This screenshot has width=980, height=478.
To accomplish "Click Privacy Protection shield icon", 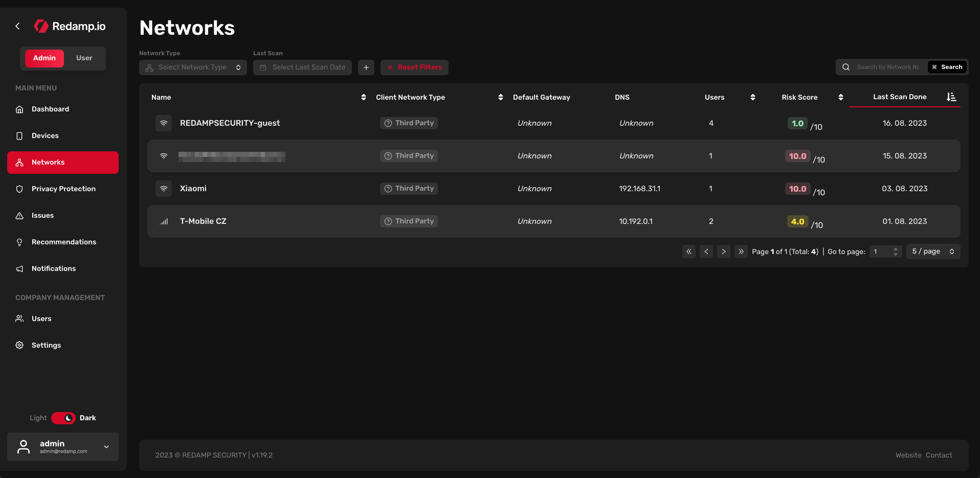I will pos(19,189).
